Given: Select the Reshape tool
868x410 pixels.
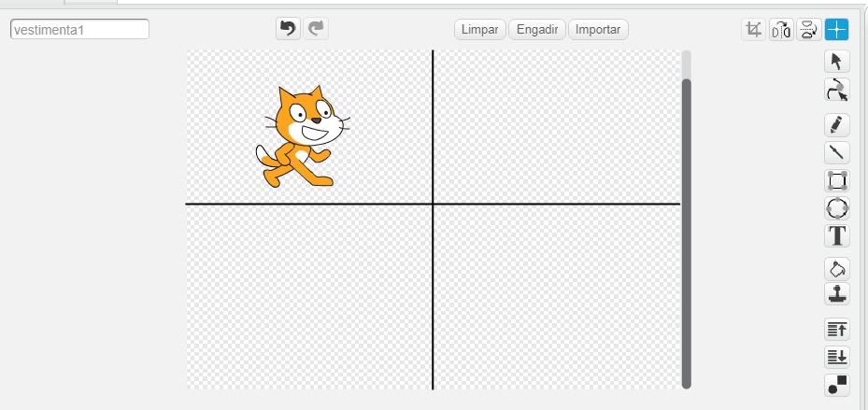Looking at the screenshot, I should (836, 90).
